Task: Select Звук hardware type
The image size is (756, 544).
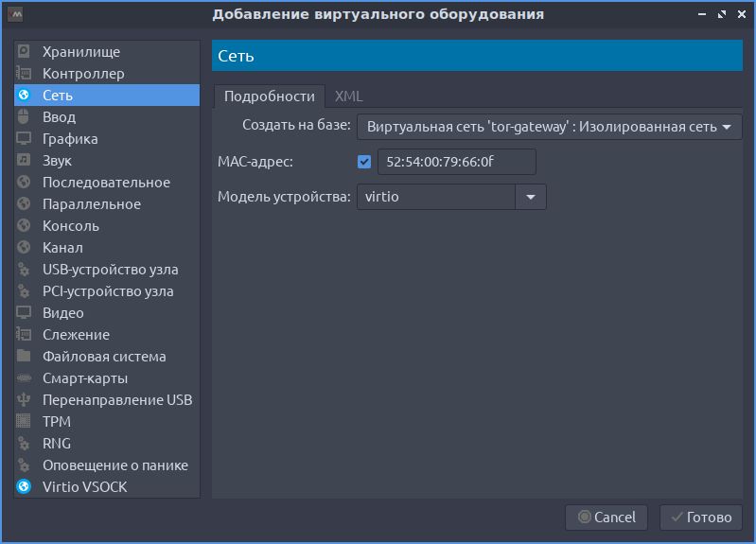Action: [x=107, y=160]
